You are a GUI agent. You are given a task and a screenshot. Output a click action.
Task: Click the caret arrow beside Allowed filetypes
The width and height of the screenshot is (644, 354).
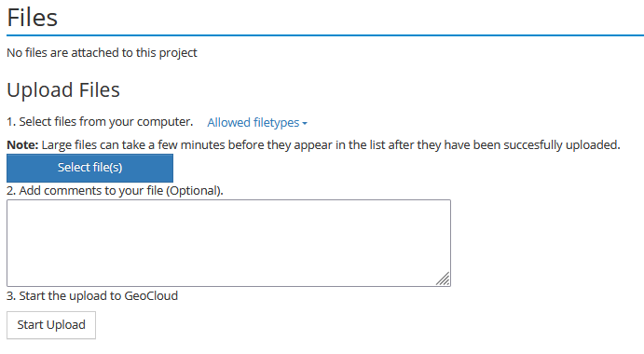(305, 123)
